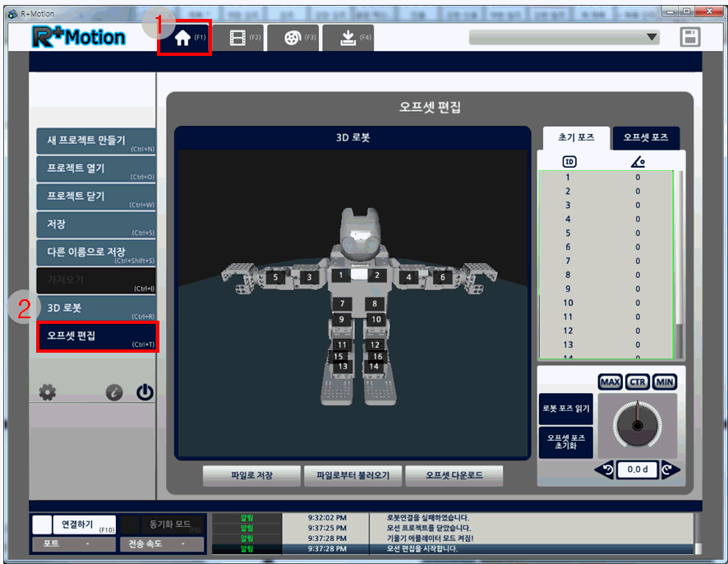728x564 pixels.
Task: Switch to the 오프셋 포즈 tab
Action: pos(645,137)
